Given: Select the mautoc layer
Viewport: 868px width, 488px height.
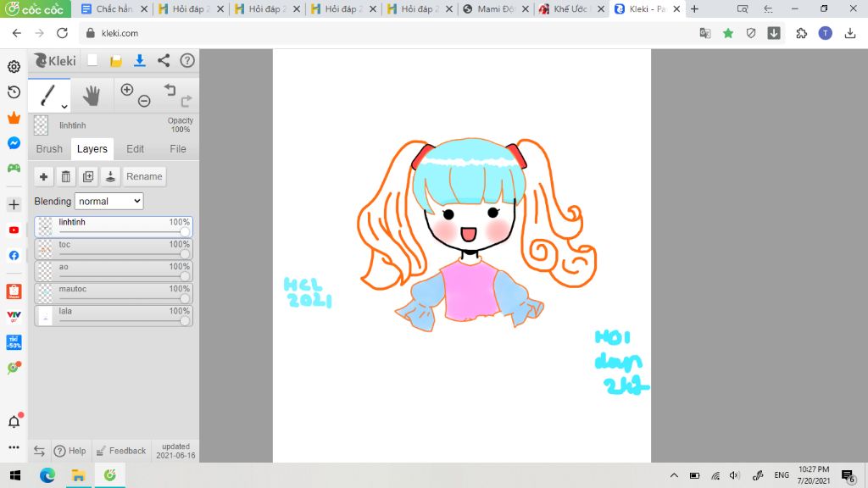Looking at the screenshot, I should (x=114, y=293).
